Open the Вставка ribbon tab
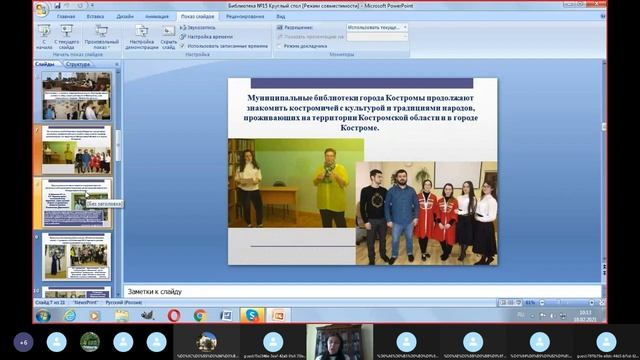 pos(95,16)
